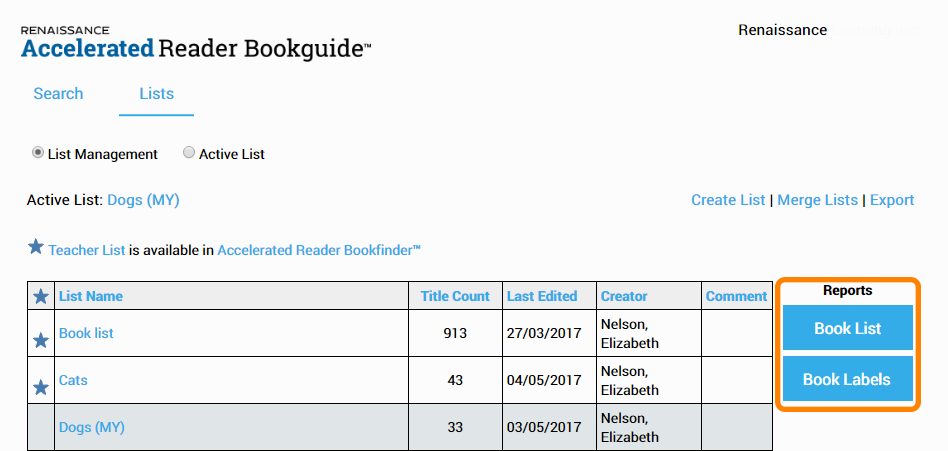
Task: Toggle the star for Book list row
Action: (x=41, y=341)
